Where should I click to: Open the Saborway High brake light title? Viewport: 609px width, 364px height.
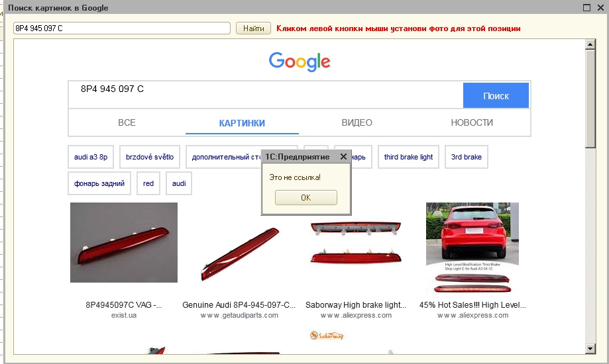point(356,305)
